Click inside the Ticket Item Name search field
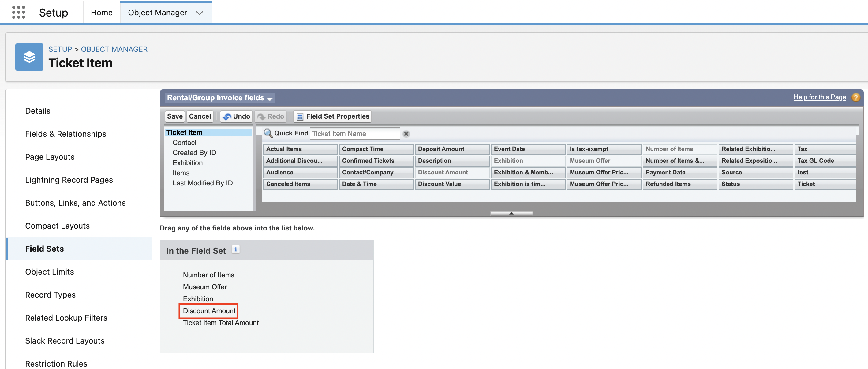 [x=355, y=134]
